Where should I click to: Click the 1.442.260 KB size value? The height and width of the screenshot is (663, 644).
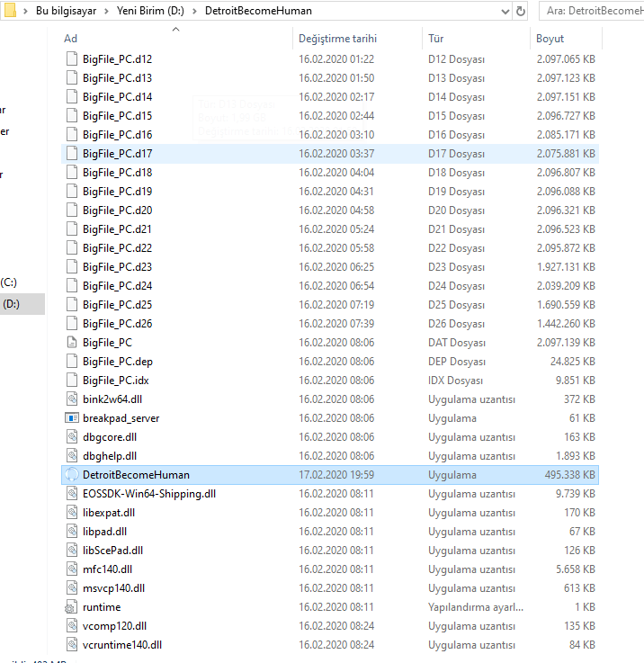pyautogui.click(x=566, y=324)
